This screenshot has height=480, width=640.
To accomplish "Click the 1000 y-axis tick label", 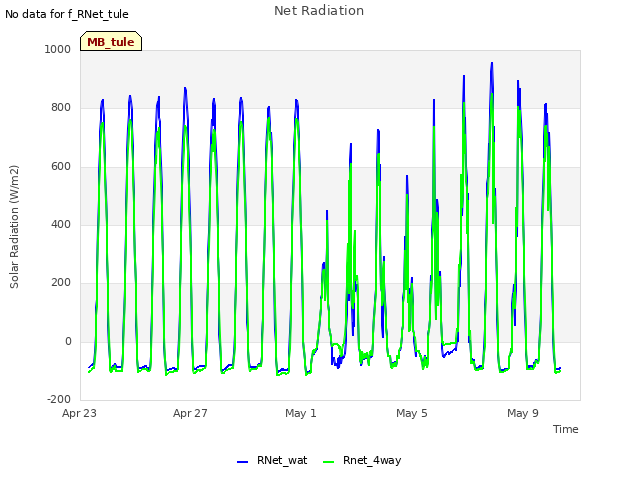I will pos(58,49).
